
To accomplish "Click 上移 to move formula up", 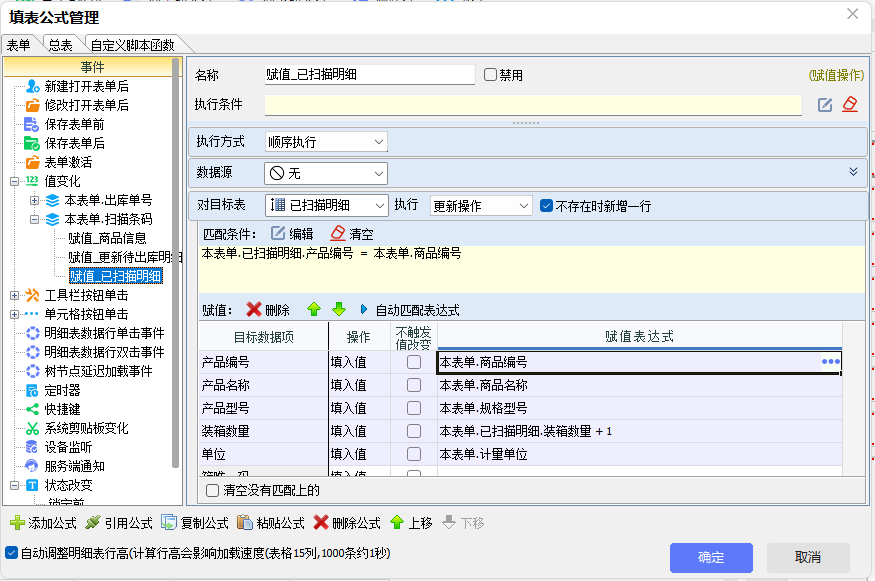I will 411,523.
